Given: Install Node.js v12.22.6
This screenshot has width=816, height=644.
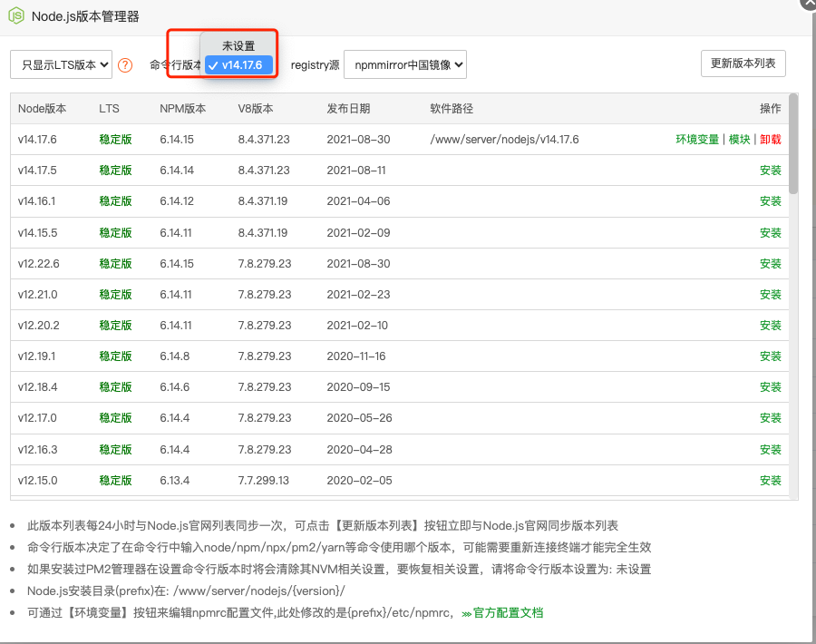Looking at the screenshot, I should coord(770,263).
